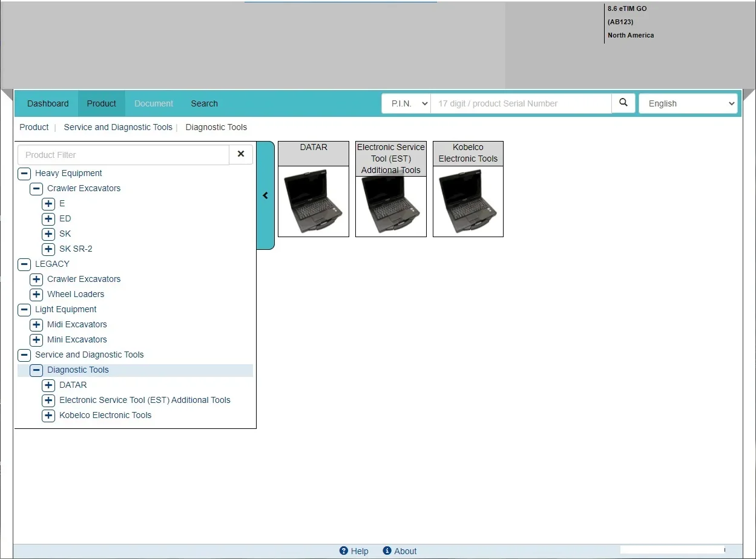This screenshot has height=559, width=756.
Task: Open About via the info icon
Action: point(387,551)
